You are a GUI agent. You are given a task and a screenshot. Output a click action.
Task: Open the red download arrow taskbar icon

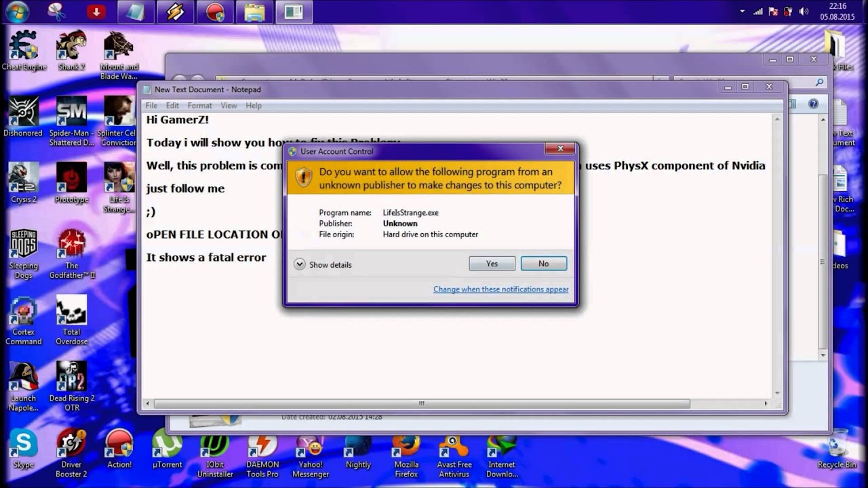coord(96,12)
